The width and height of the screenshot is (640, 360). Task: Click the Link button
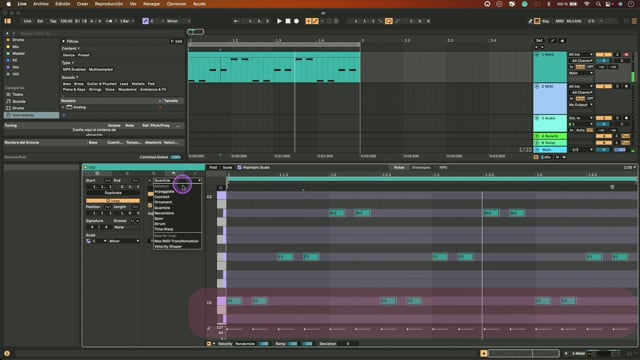click(27, 21)
